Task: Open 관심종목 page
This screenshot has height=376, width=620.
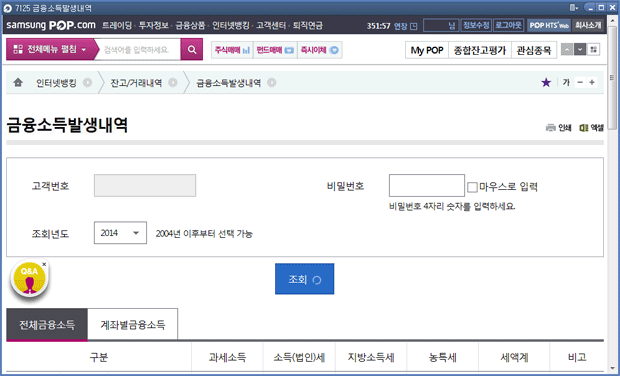Action: click(x=534, y=50)
